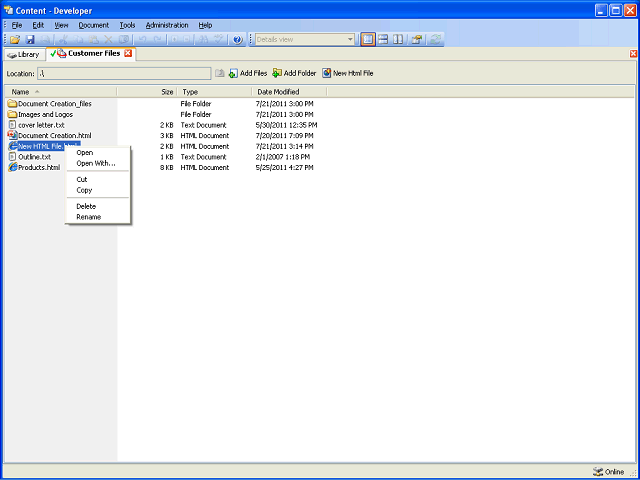Image resolution: width=640 pixels, height=480 pixels.
Task: Click the red close-panel button at far right
Action: tap(633, 53)
